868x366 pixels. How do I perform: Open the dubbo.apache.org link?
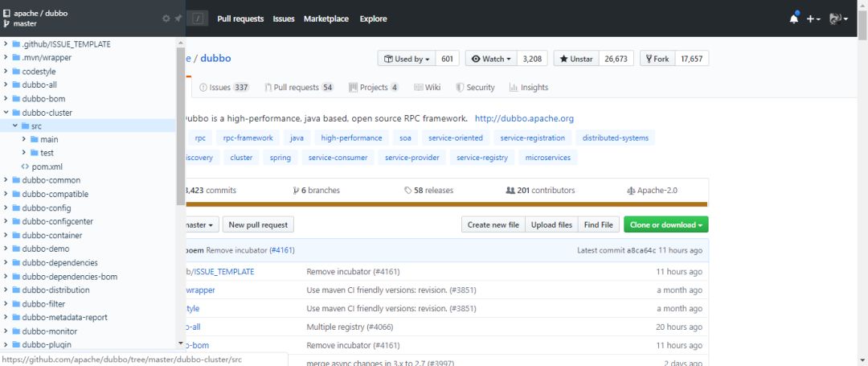coord(524,118)
